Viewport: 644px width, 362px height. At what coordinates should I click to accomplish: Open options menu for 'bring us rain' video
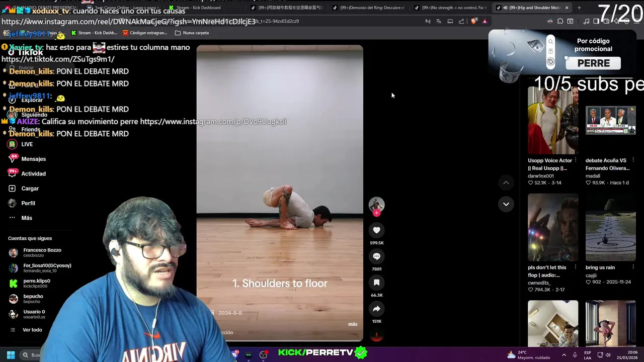pyautogui.click(x=633, y=267)
